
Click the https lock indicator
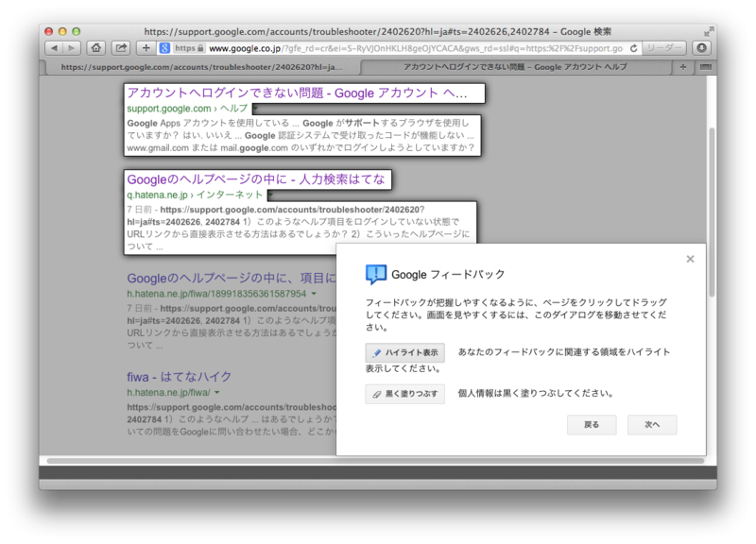(x=189, y=48)
